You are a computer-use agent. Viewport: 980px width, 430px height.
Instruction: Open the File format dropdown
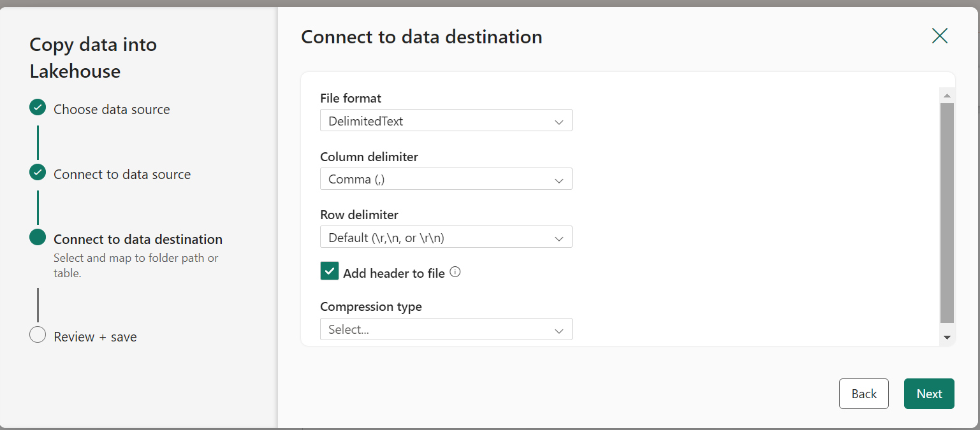(445, 120)
